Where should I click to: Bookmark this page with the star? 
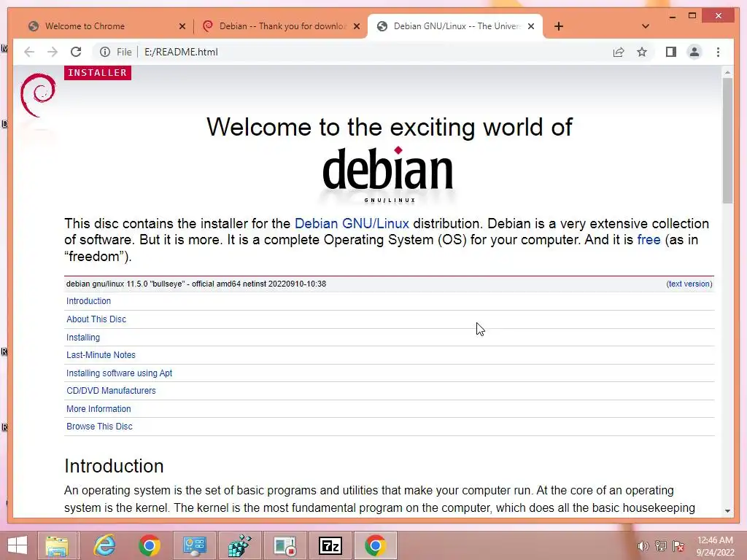(x=642, y=52)
